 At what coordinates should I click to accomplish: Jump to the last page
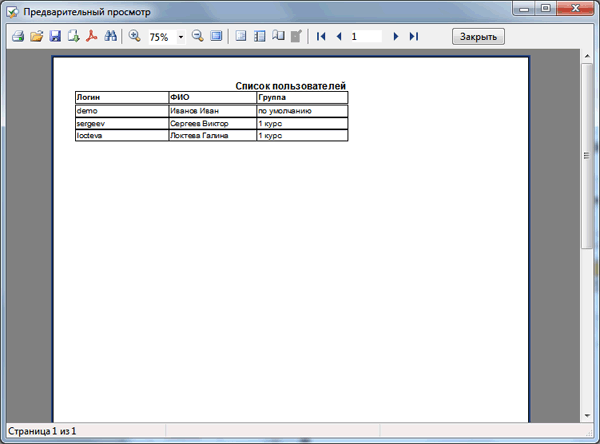coord(414,36)
